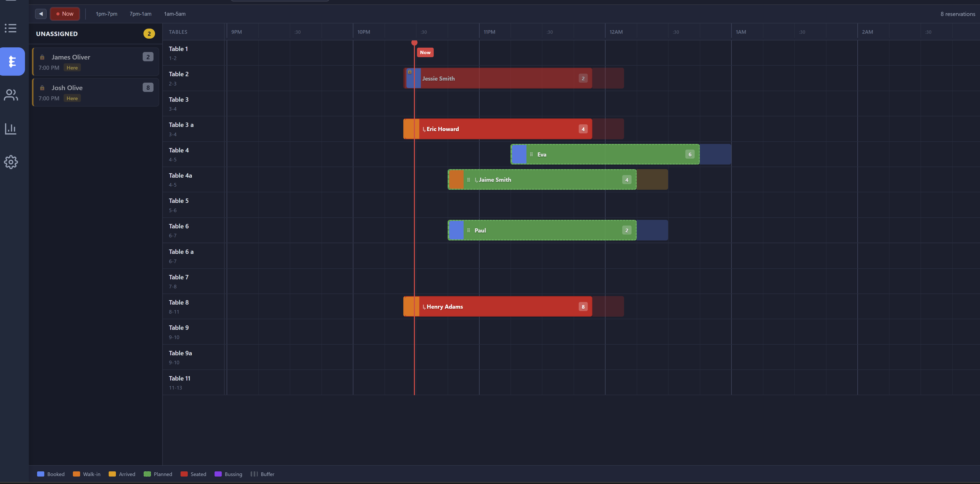Switch to the 1am-5am time range
The width and height of the screenshot is (980, 484).
175,14
